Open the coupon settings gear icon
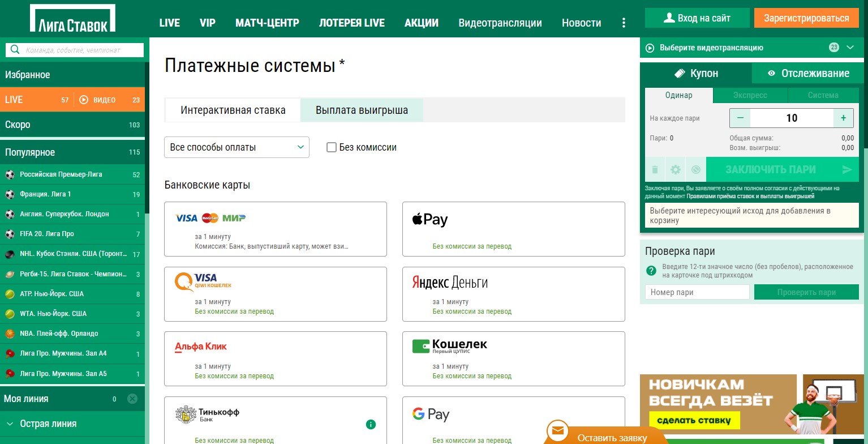The image size is (868, 444). click(675, 169)
